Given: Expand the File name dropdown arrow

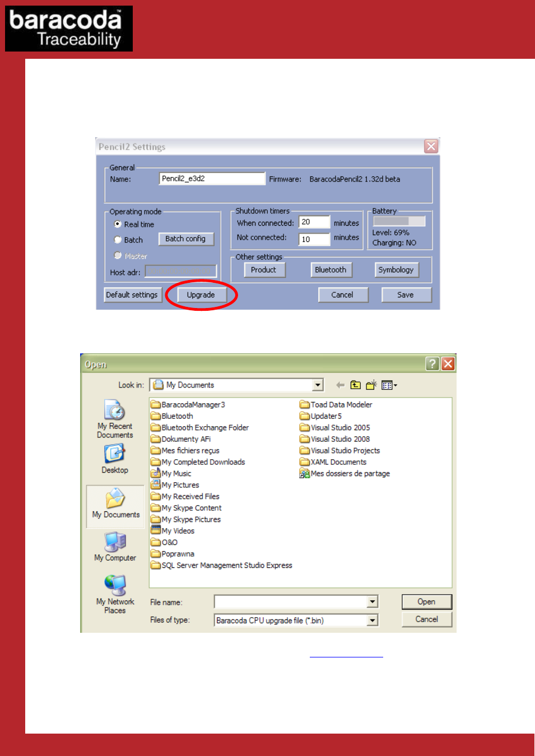Looking at the screenshot, I should [373, 602].
